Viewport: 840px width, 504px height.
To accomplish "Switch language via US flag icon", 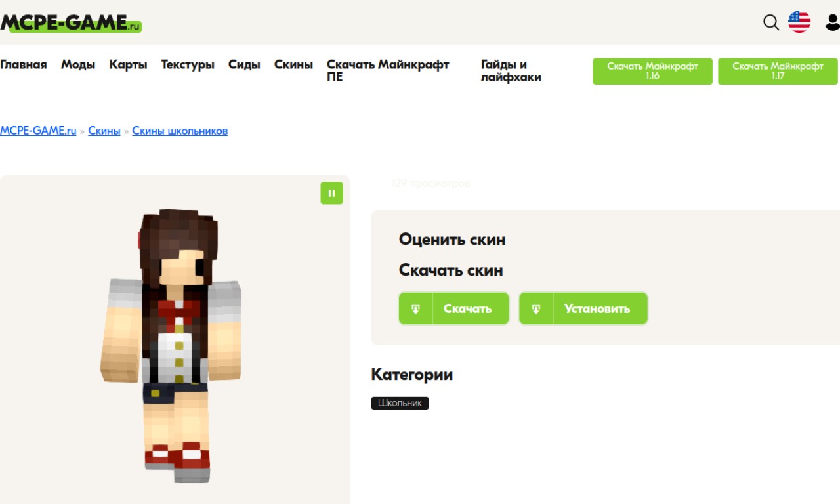I will pyautogui.click(x=799, y=22).
